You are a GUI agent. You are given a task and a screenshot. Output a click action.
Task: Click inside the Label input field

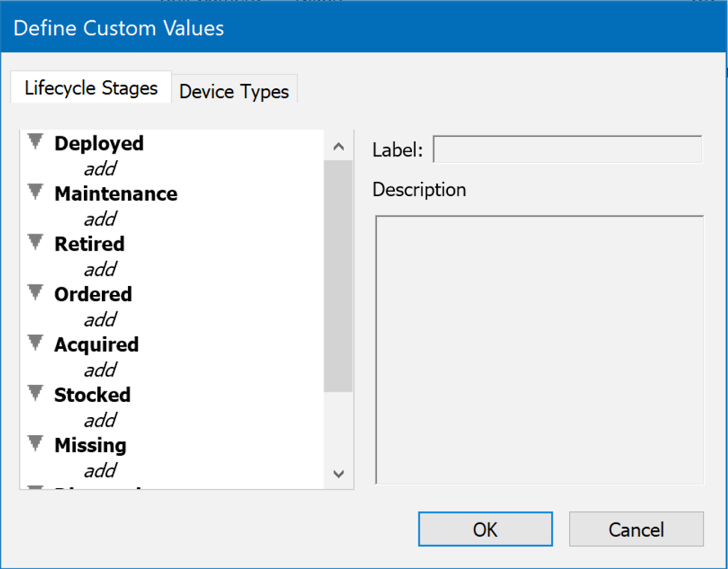(567, 149)
